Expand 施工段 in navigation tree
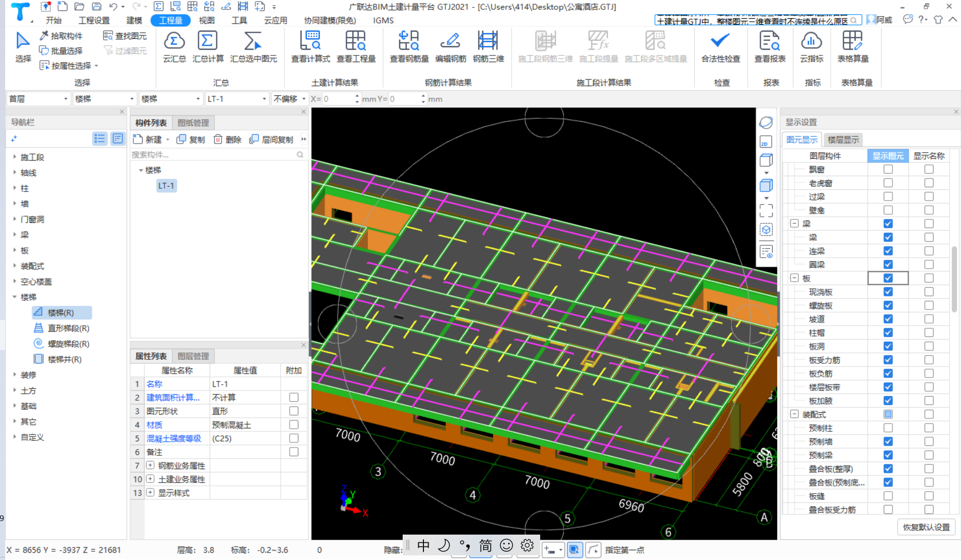The height and width of the screenshot is (560, 961). [15, 157]
